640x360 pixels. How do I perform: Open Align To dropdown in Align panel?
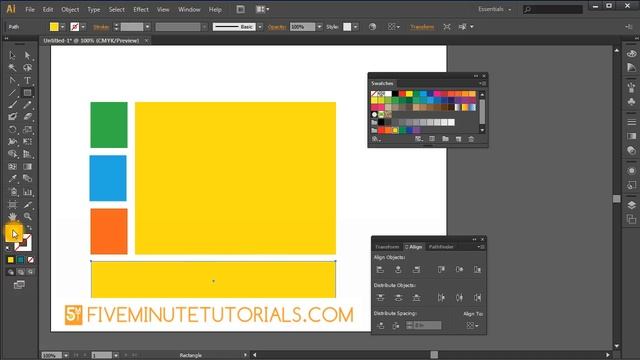pos(472,325)
